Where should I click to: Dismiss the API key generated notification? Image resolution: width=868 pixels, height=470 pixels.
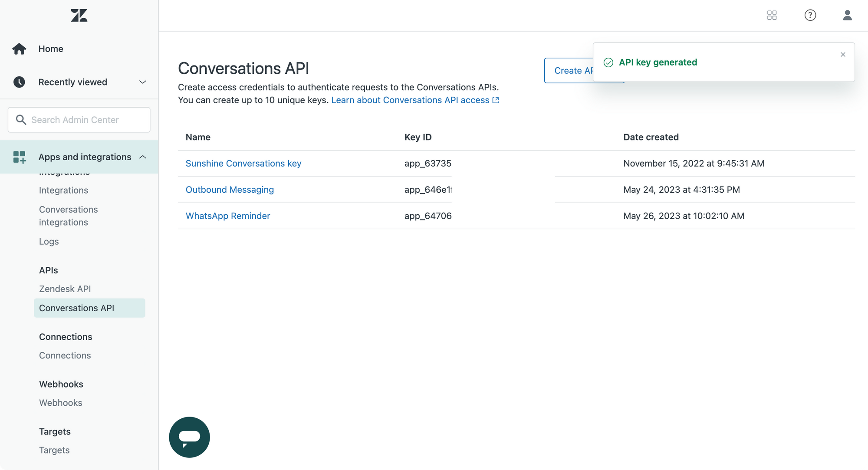tap(843, 55)
